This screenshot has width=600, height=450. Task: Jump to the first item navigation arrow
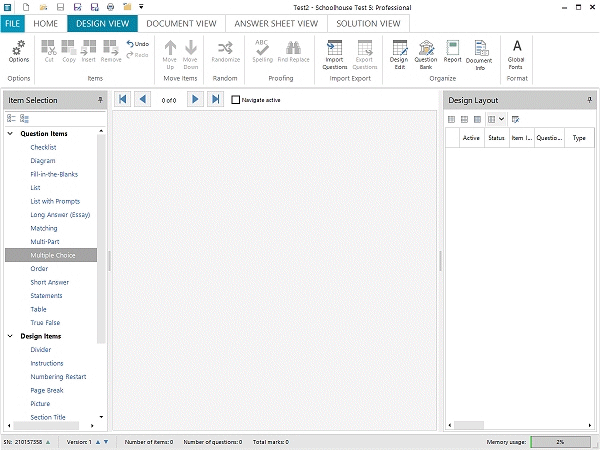click(x=122, y=99)
